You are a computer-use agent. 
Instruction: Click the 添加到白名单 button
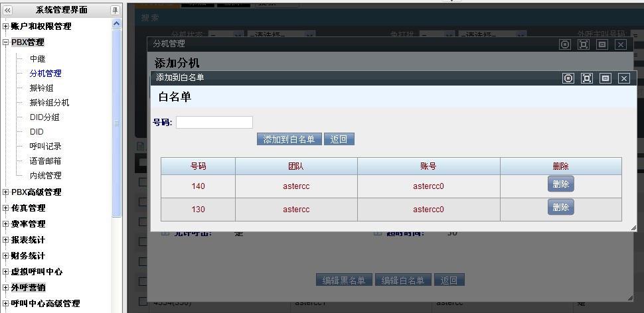pyautogui.click(x=289, y=139)
